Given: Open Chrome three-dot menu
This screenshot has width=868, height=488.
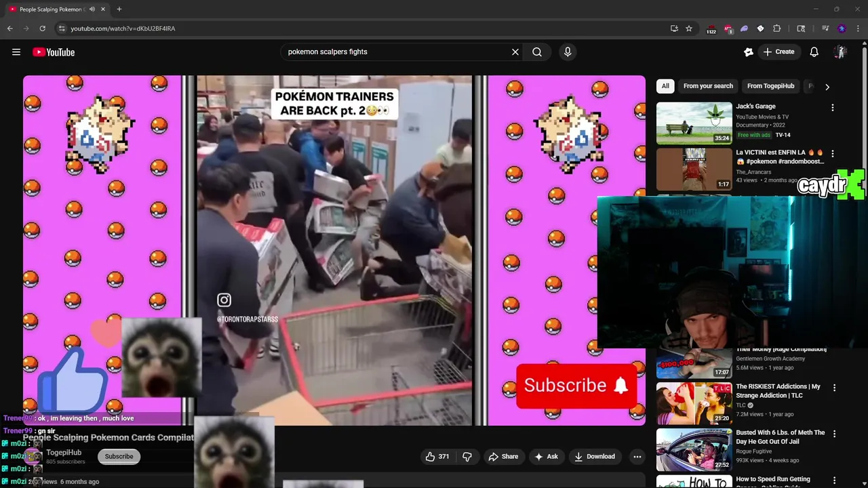Looking at the screenshot, I should point(859,28).
